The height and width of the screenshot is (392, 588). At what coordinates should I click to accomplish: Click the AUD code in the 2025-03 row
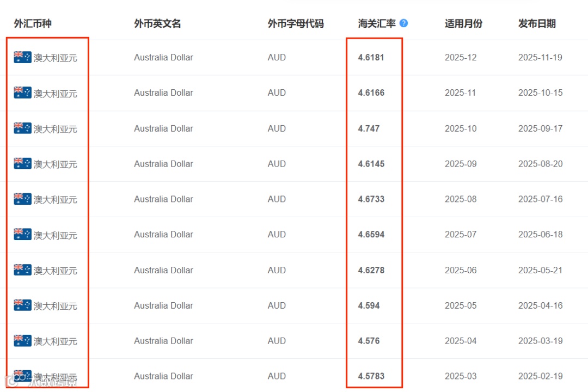[277, 376]
